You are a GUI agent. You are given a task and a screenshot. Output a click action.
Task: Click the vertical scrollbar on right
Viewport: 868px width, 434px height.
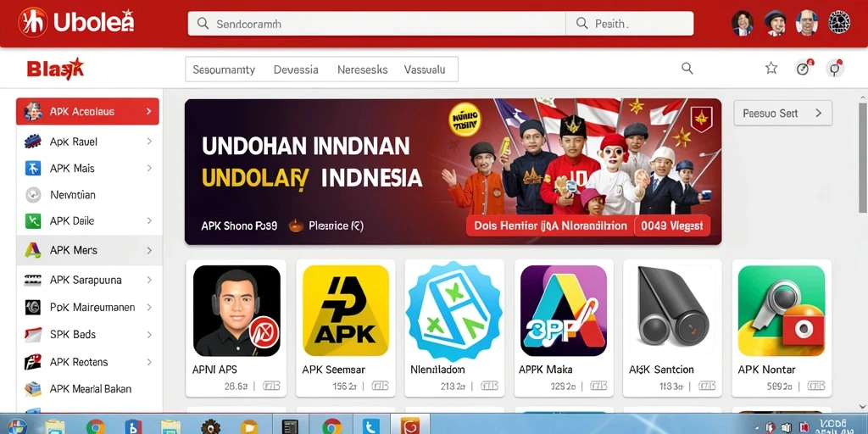click(x=862, y=157)
